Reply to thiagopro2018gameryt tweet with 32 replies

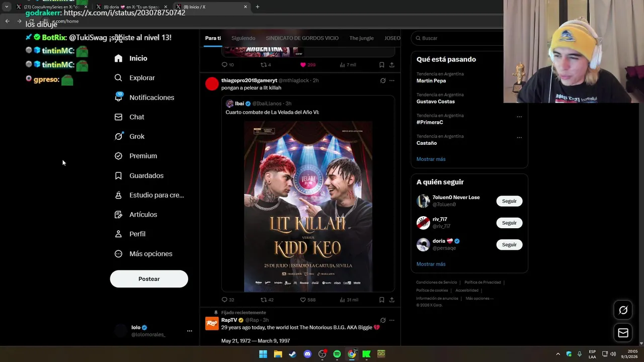[x=227, y=300]
